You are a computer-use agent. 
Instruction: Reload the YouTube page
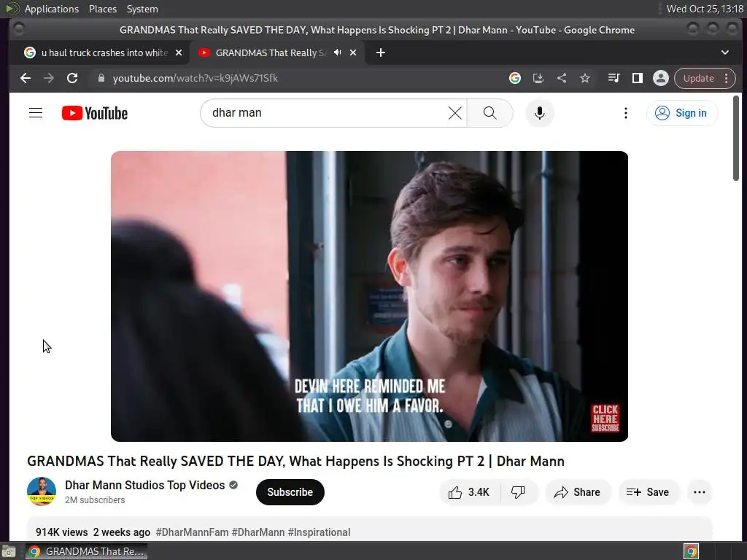(72, 78)
